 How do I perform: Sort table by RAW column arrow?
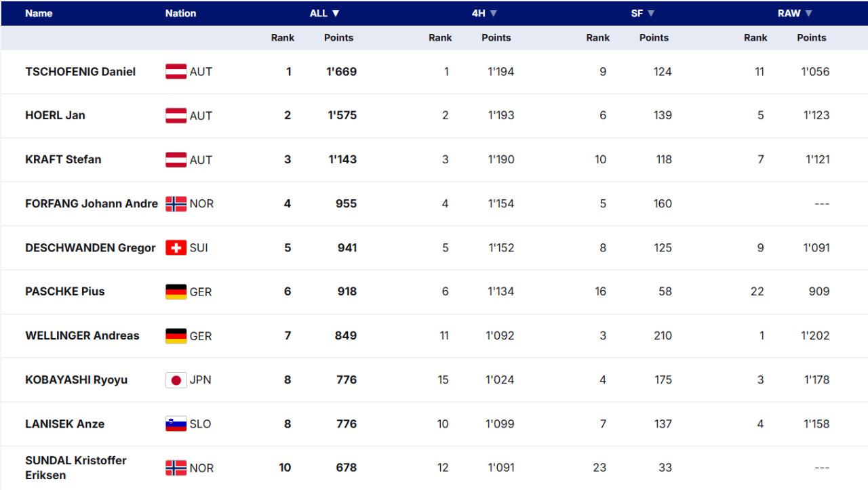tap(808, 14)
